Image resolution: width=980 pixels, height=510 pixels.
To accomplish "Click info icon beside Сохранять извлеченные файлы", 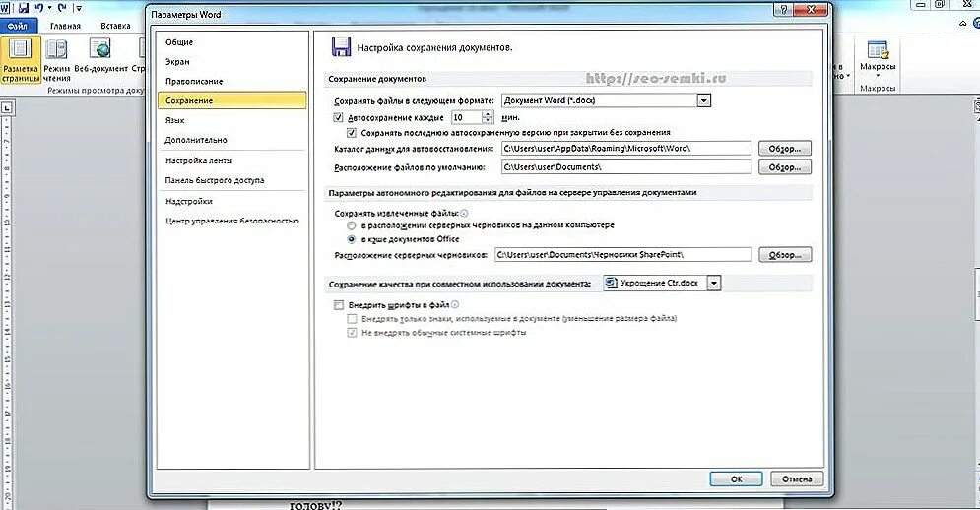I will click(464, 213).
